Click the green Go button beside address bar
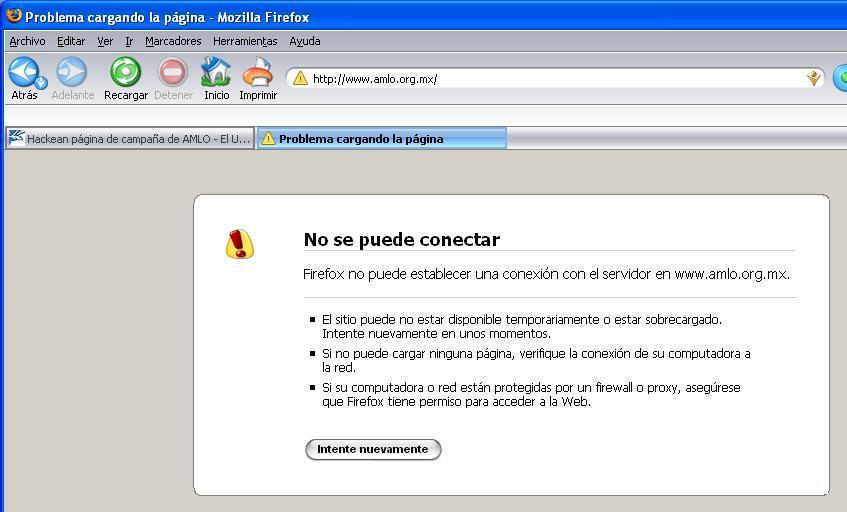847x512 pixels. pyautogui.click(x=841, y=78)
